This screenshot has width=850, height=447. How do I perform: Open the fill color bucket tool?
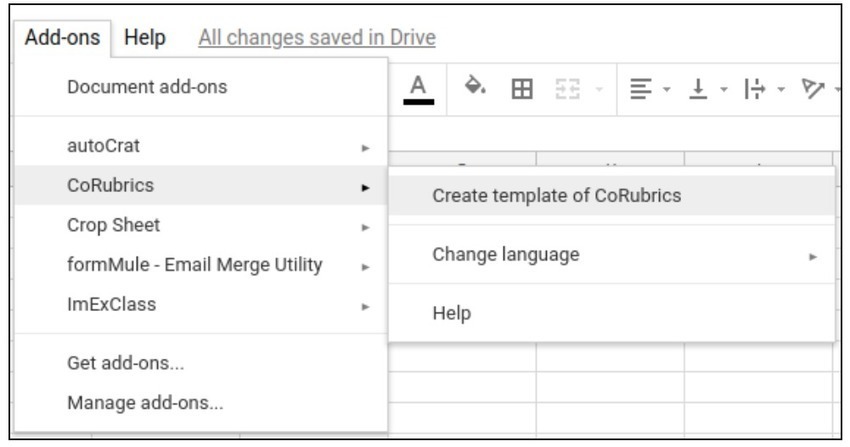(x=475, y=89)
